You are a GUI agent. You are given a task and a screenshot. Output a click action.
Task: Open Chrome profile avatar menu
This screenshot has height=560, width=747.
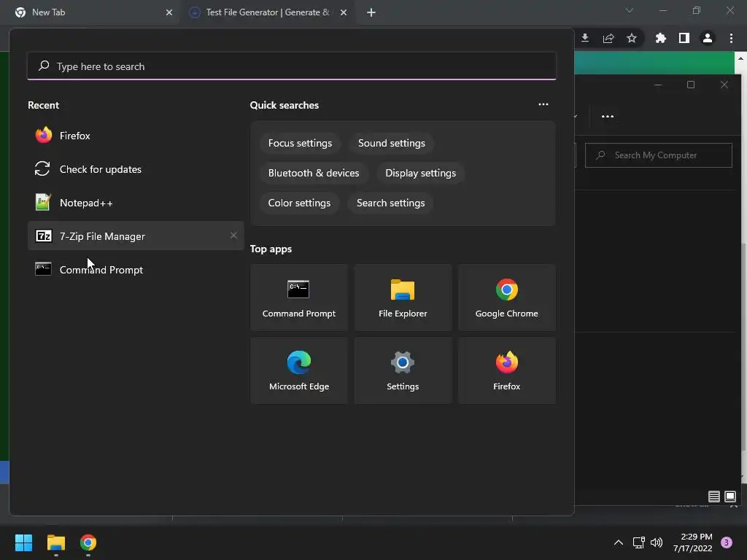[x=708, y=38]
